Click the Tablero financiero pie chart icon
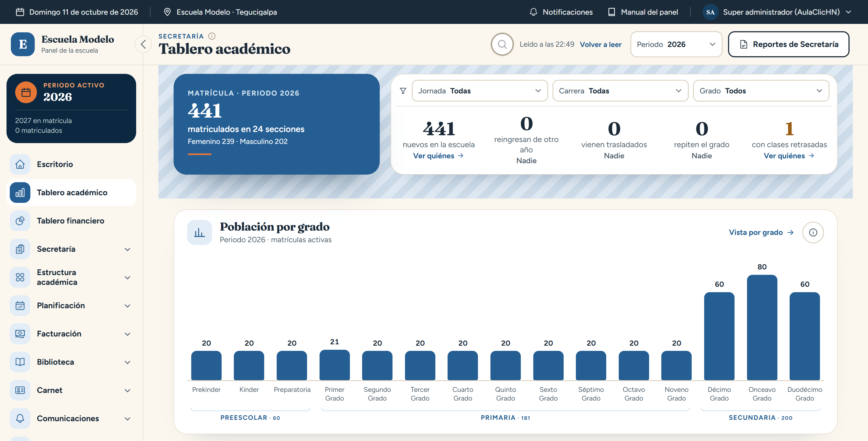This screenshot has height=441, width=868. coord(20,221)
